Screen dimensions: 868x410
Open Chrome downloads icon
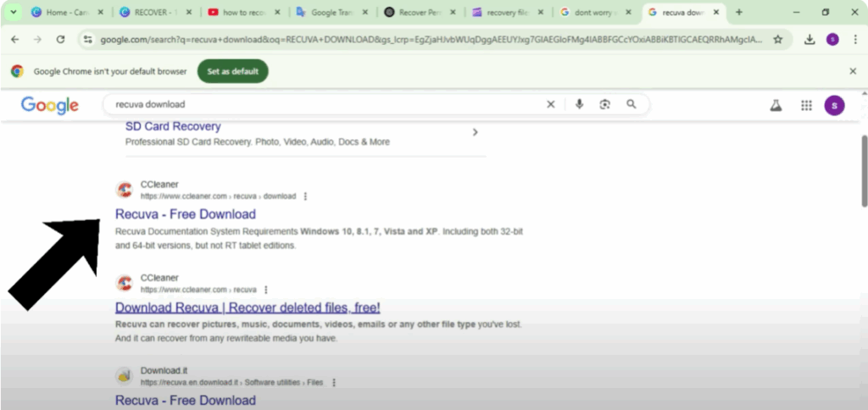click(810, 39)
